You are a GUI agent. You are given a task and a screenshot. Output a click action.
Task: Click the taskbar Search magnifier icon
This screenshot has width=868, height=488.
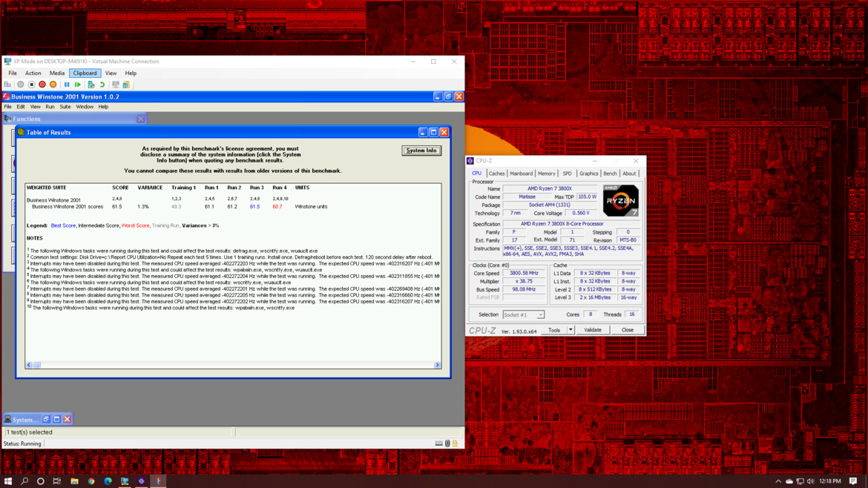24,481
